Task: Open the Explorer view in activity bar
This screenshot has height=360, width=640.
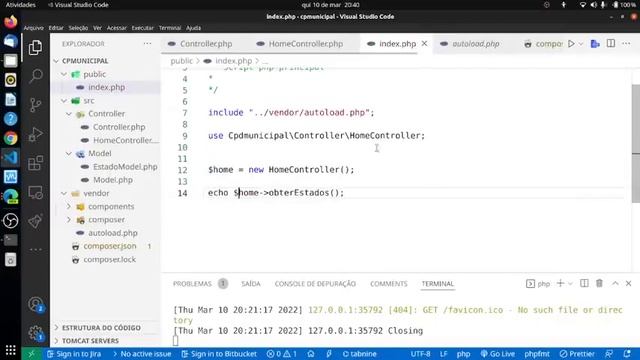Action: tap(36, 48)
